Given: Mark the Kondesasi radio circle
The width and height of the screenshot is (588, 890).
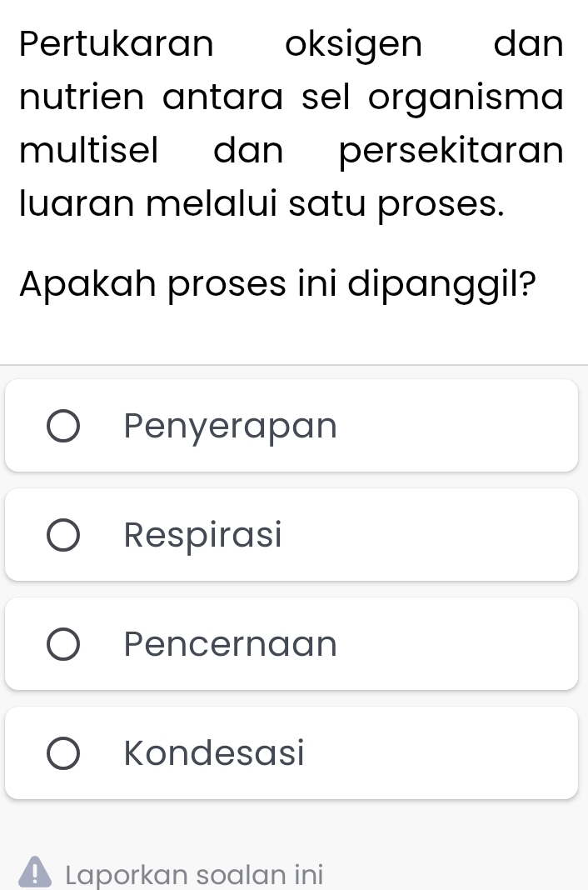Looking at the screenshot, I should pyautogui.click(x=63, y=753).
